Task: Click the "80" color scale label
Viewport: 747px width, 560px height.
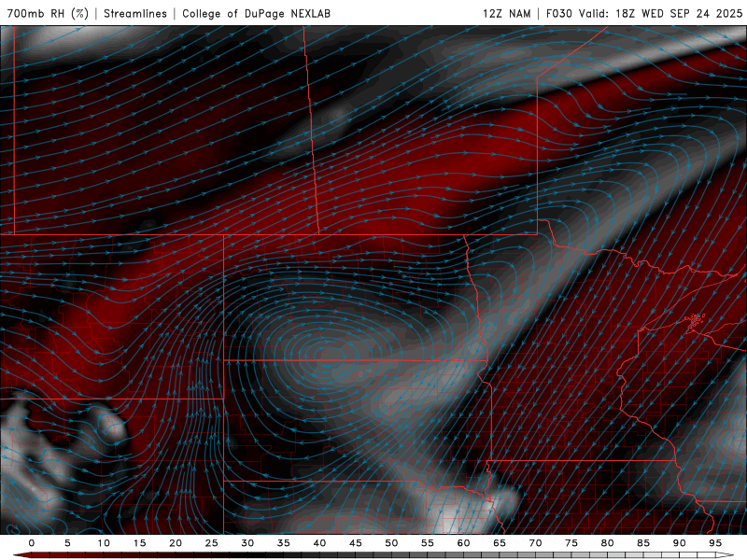Action: 608,543
